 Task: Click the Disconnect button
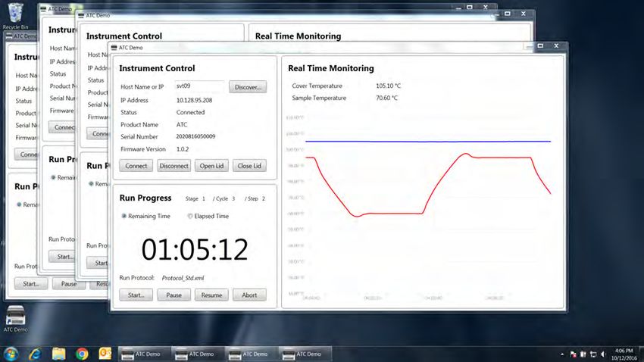coord(174,166)
